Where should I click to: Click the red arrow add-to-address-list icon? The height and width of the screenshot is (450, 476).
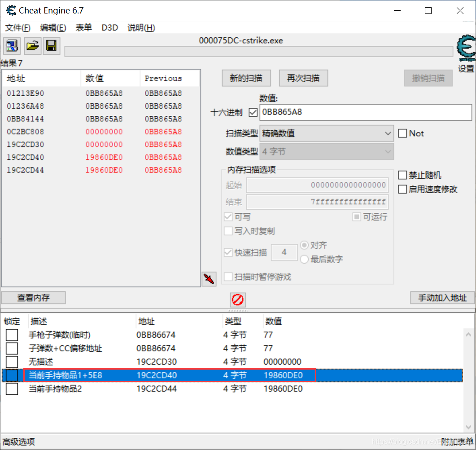[x=209, y=278]
